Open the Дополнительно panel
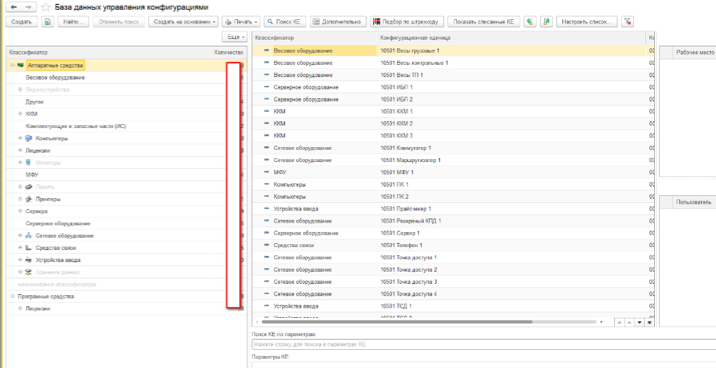The width and height of the screenshot is (716, 368). click(338, 21)
